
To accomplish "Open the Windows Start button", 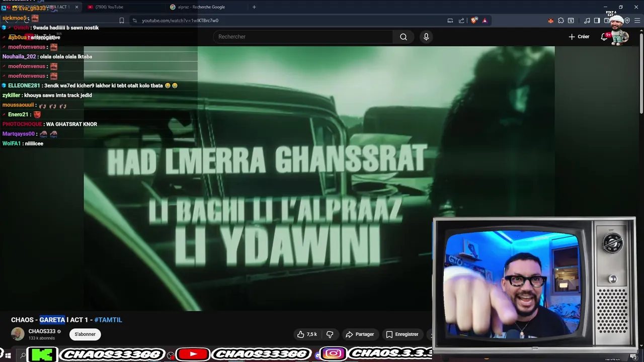I will point(8,355).
